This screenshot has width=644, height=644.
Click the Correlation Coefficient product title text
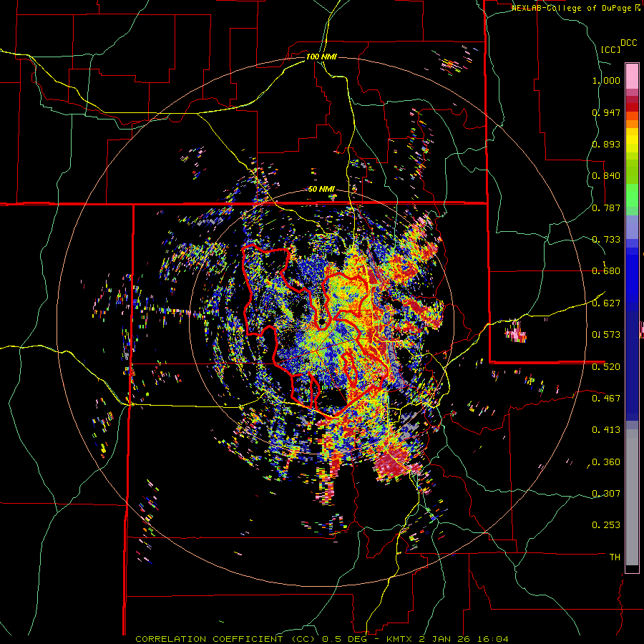225,639
